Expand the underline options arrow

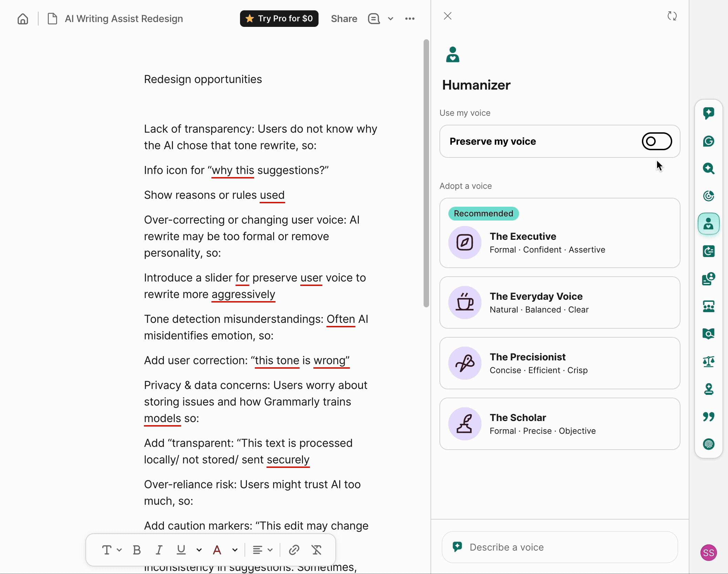199,550
